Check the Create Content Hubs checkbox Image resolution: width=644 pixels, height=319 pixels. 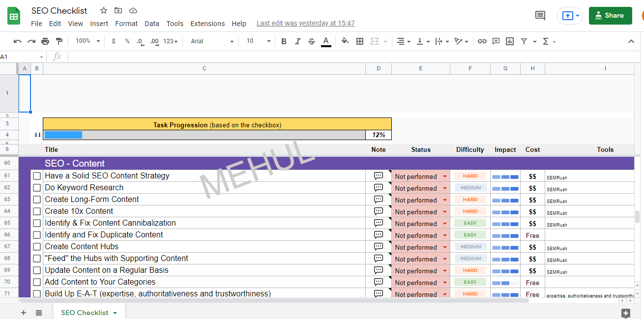pos(37,247)
